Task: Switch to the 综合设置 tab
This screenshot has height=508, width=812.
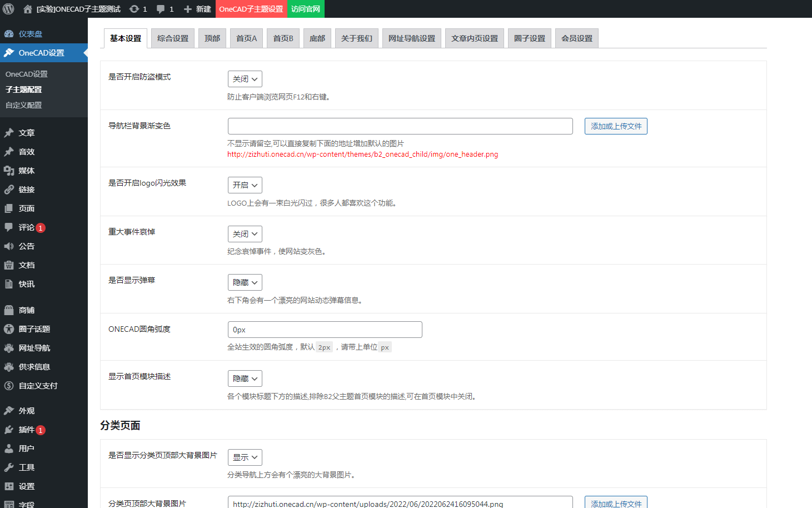Action: tap(173, 38)
